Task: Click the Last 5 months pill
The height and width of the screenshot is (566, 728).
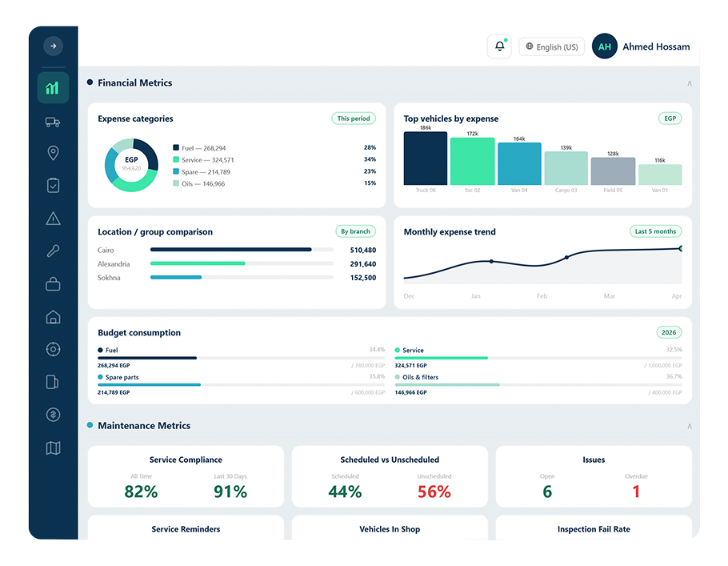Action: coord(655,231)
